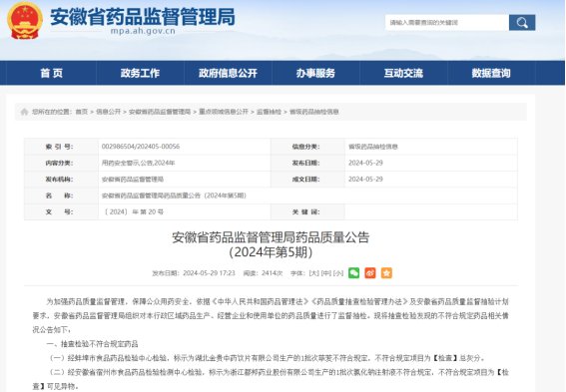Share article via Weibo icon
Image resolution: width=566 pixels, height=392 pixels.
370,273
